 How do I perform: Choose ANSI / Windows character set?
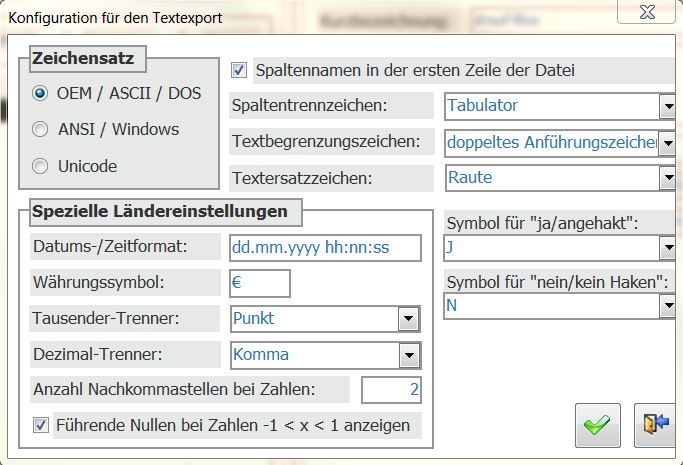point(41,129)
